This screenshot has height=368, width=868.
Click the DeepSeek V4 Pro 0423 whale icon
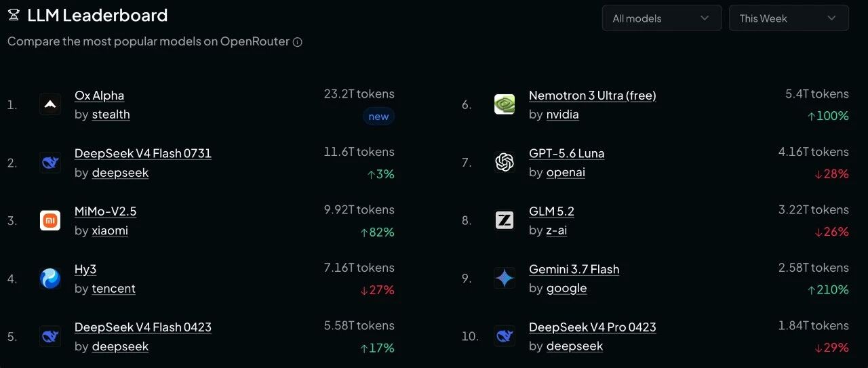505,335
